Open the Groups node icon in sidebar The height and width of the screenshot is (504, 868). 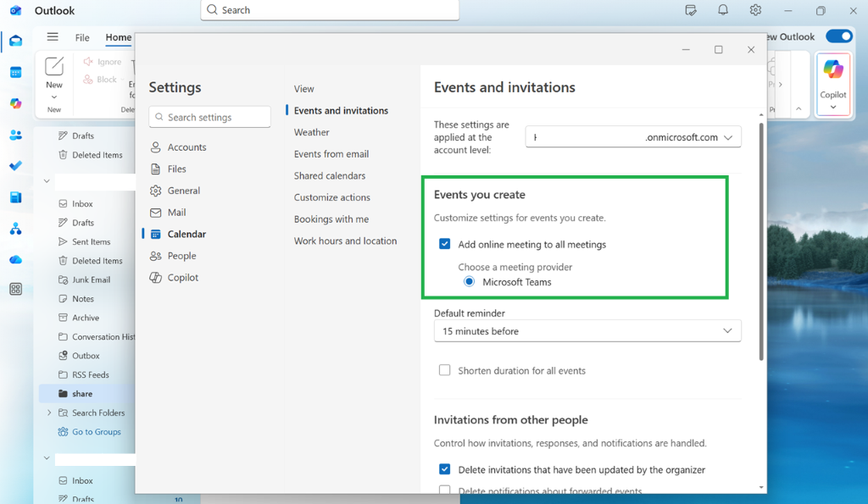click(16, 229)
